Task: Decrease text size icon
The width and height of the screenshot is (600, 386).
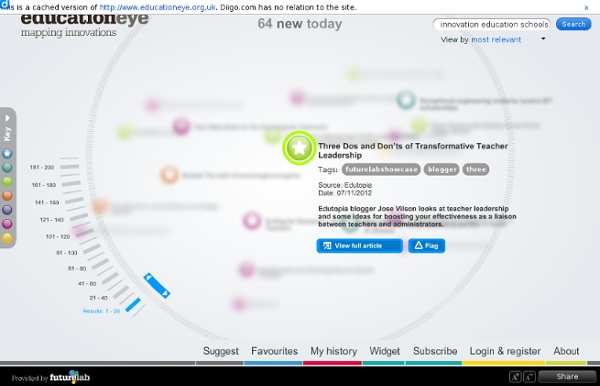Action: (530, 377)
